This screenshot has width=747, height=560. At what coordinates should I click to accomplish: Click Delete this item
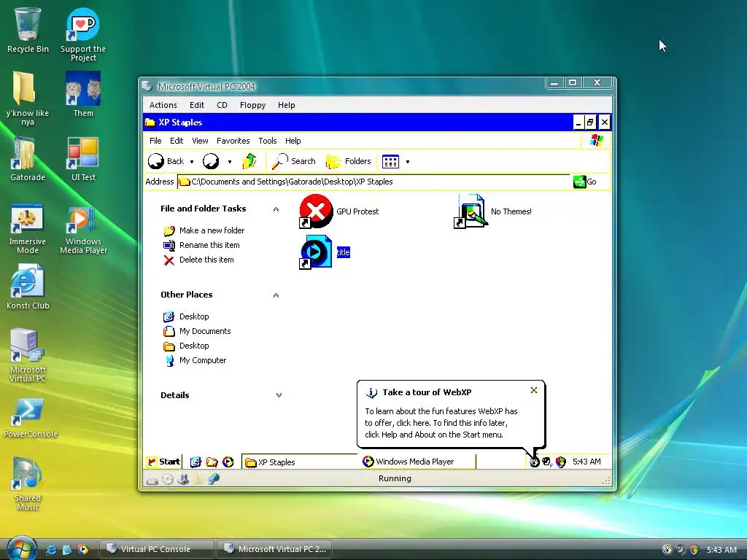coord(198,260)
